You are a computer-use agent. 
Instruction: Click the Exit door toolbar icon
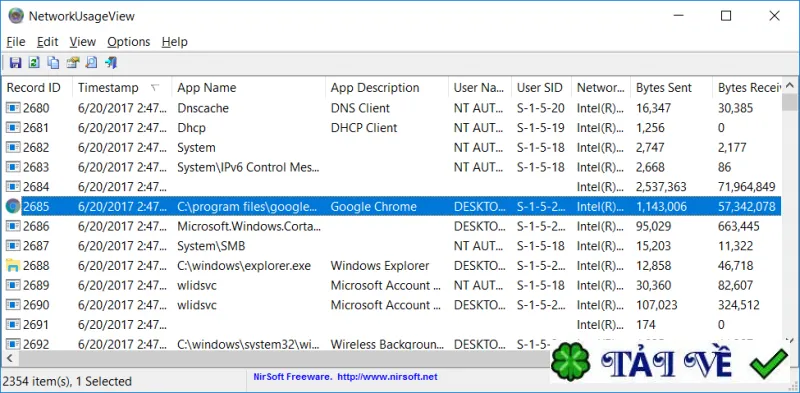[111, 63]
